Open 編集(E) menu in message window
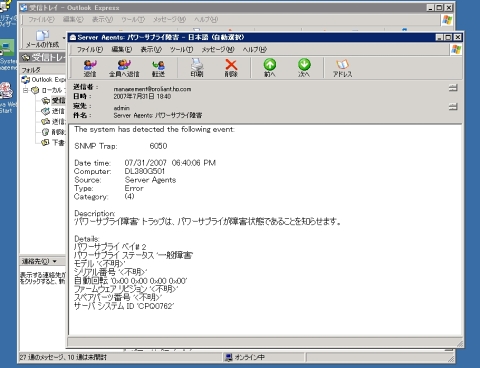Screen dimensions: 480x368 [x=121, y=50]
